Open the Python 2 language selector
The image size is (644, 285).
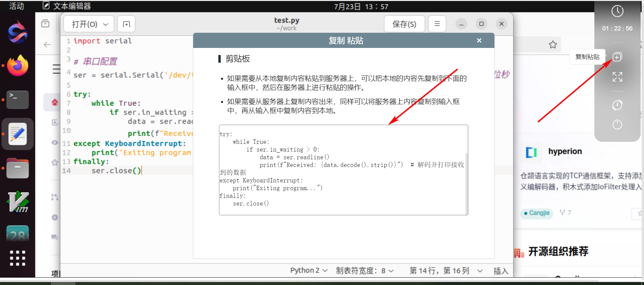(309, 271)
